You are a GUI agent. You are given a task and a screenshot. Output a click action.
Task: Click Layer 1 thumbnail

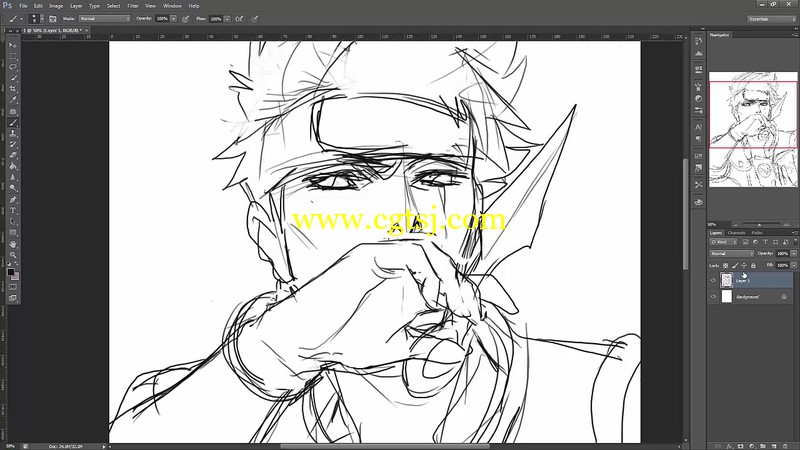(x=727, y=280)
